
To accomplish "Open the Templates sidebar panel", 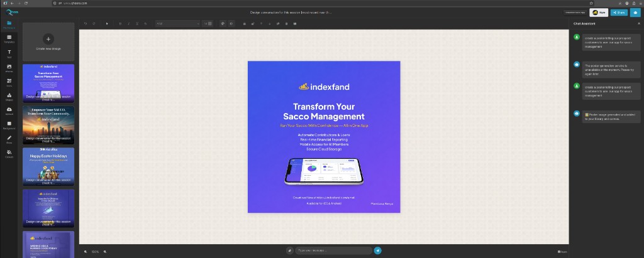I will (9, 39).
